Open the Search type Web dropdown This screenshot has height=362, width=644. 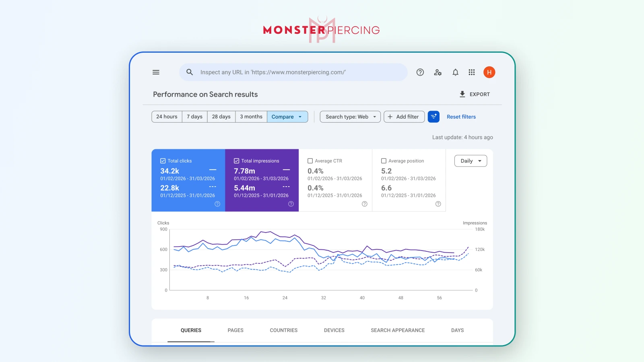tap(350, 117)
